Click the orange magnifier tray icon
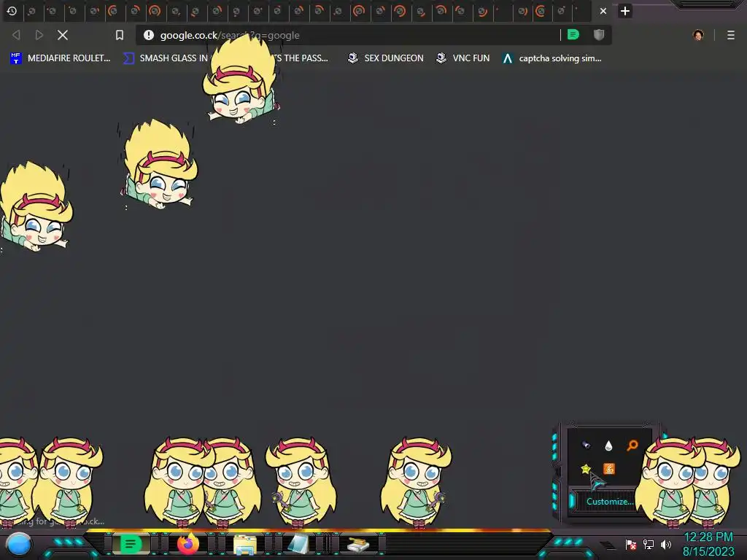This screenshot has height=560, width=747. pyautogui.click(x=632, y=446)
